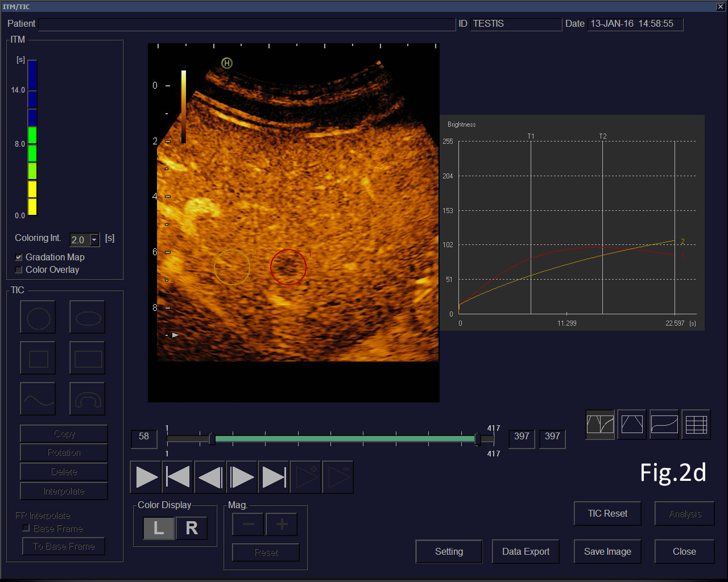Select the R color display toggle

tap(192, 528)
